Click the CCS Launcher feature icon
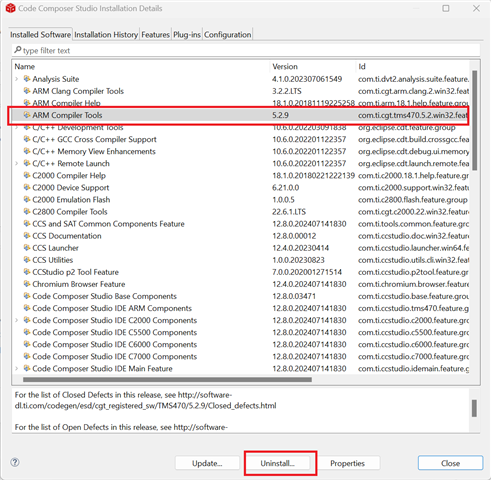Viewport: 491px width, 480px height. (x=27, y=248)
